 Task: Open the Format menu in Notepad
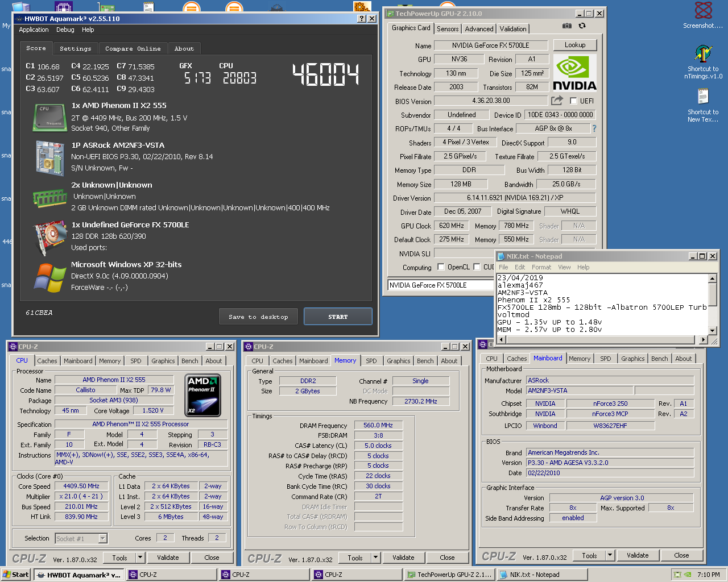[541, 267]
